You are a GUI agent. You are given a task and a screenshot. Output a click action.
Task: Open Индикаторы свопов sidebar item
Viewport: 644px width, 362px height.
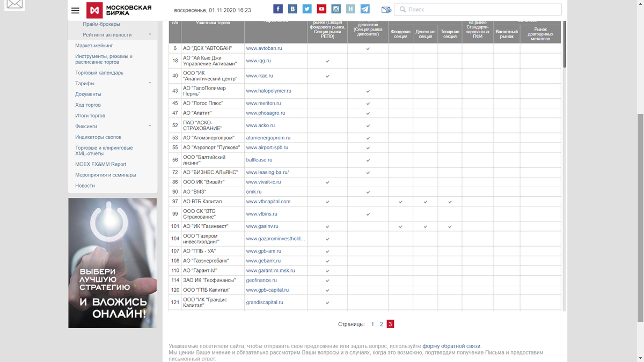point(98,137)
